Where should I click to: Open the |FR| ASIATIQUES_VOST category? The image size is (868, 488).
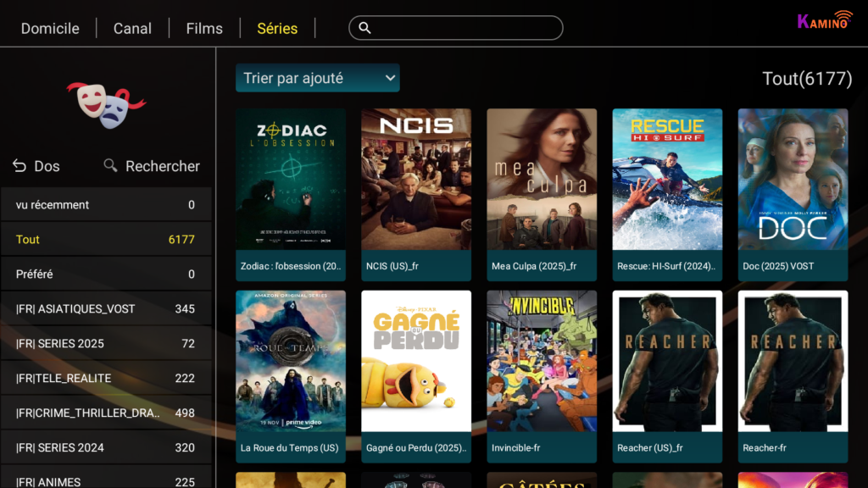106,308
